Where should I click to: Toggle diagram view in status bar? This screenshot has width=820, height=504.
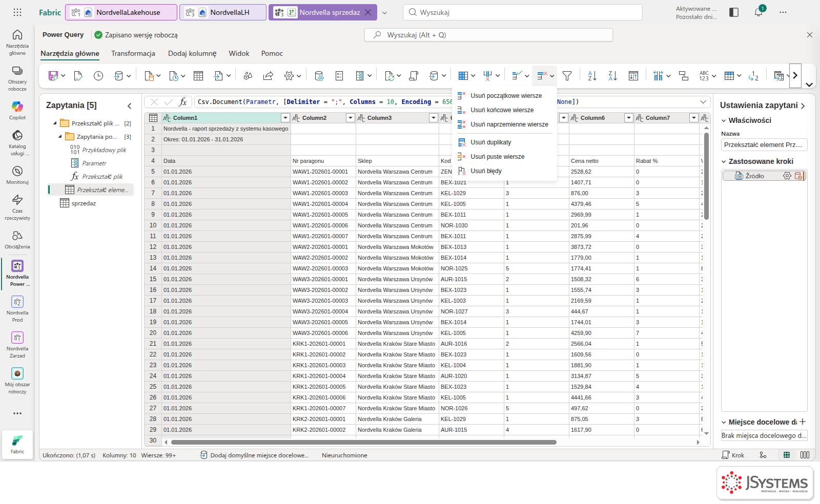[x=763, y=455]
